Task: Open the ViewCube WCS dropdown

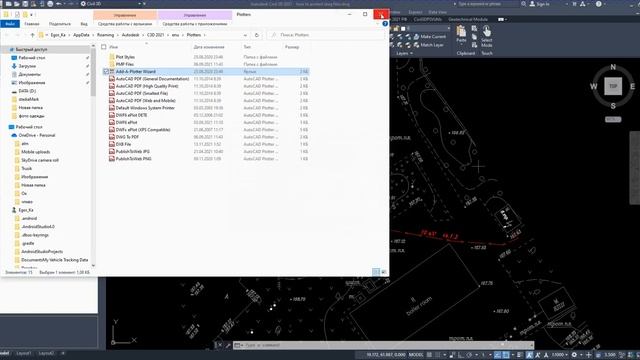Action: click(x=613, y=120)
